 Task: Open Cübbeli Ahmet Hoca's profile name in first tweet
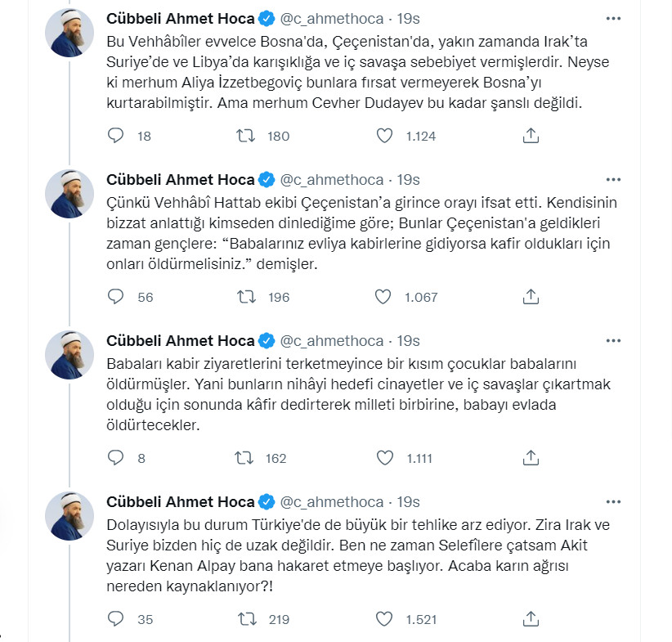[x=181, y=18]
